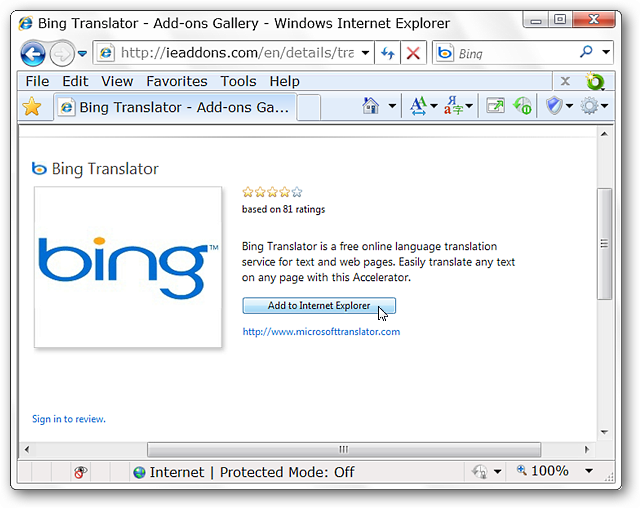Screen dimensions: 640x508
Task: Click the address bar URL field
Action: [x=233, y=53]
